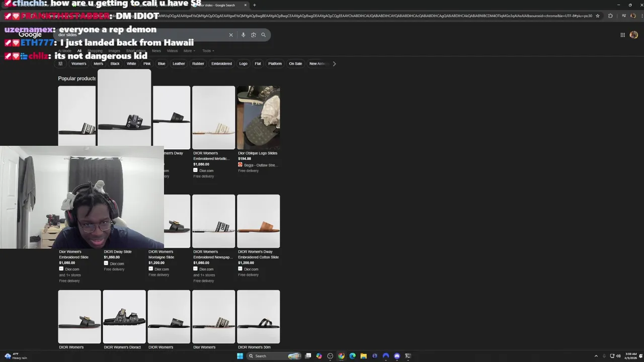
Task: Filter by the Embroidered chip
Action: (x=221, y=64)
